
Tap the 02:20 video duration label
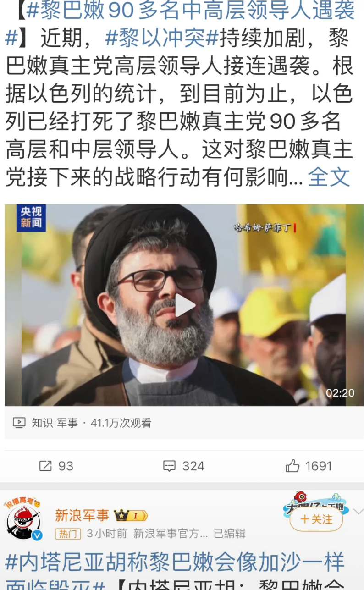pyautogui.click(x=340, y=393)
